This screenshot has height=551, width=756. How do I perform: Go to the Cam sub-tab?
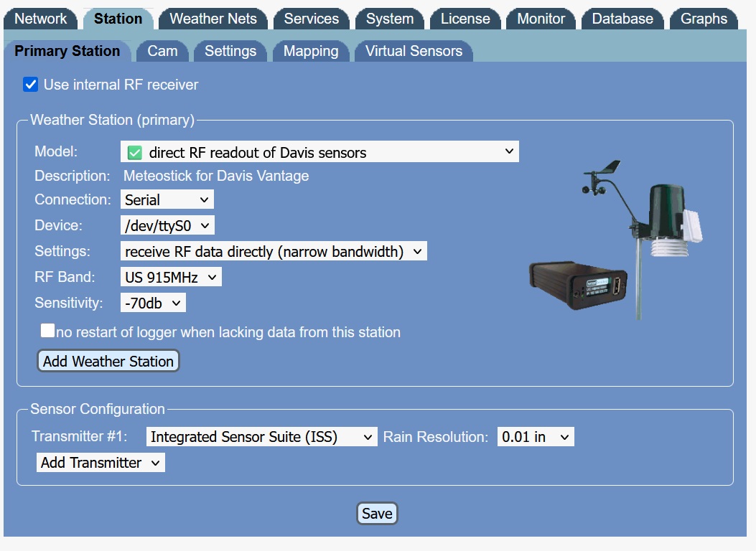pyautogui.click(x=162, y=51)
